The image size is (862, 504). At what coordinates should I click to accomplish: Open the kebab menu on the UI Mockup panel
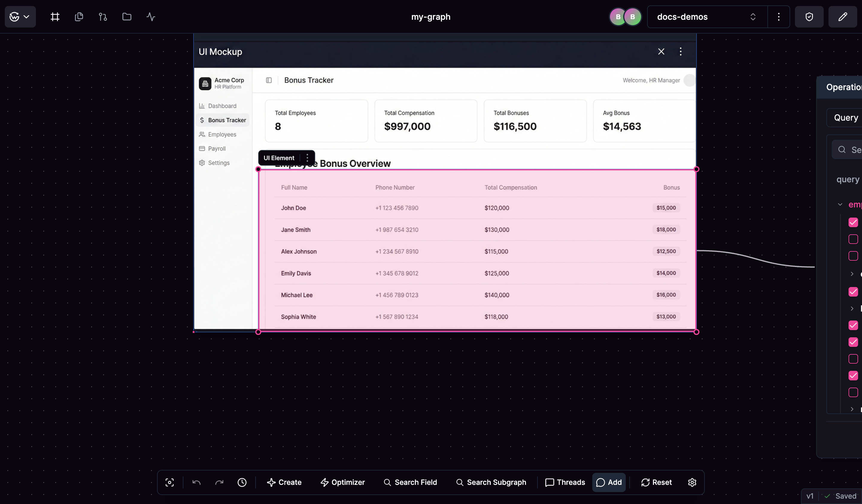click(680, 52)
